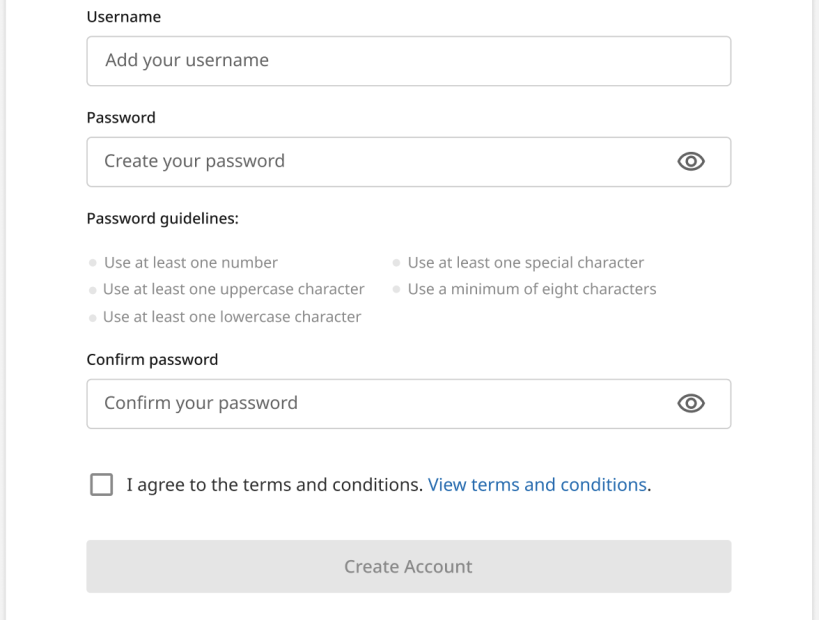Viewport: 819px width, 620px height.
Task: Open the View terms and conditions link
Action: coord(537,485)
